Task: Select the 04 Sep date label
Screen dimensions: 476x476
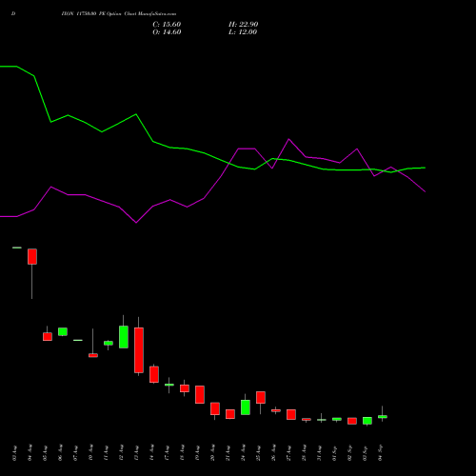Action: 381,453
